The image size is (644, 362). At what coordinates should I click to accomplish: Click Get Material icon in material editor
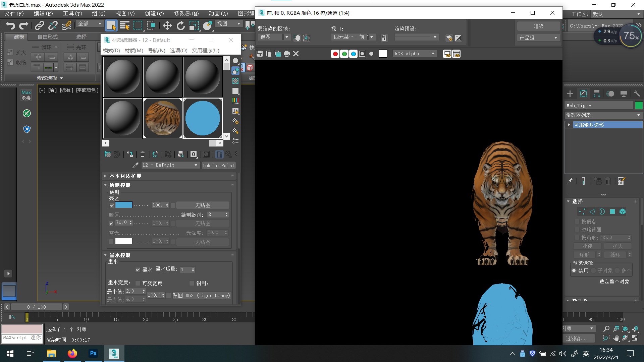click(108, 154)
